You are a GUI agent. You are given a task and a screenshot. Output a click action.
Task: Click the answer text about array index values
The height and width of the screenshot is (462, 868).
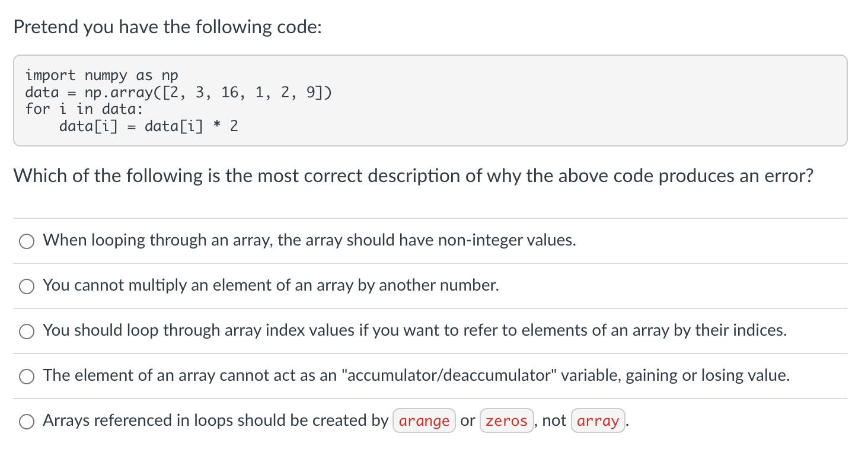pos(415,330)
